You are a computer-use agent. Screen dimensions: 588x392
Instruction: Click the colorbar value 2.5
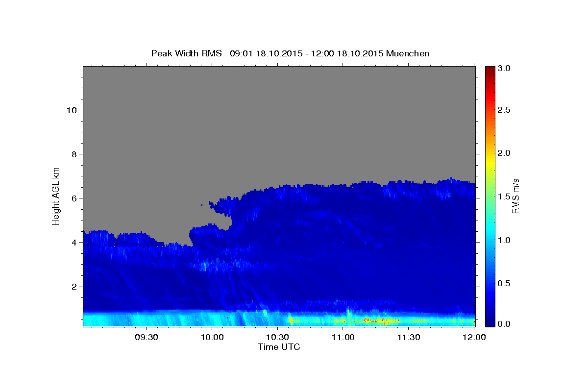click(x=503, y=110)
